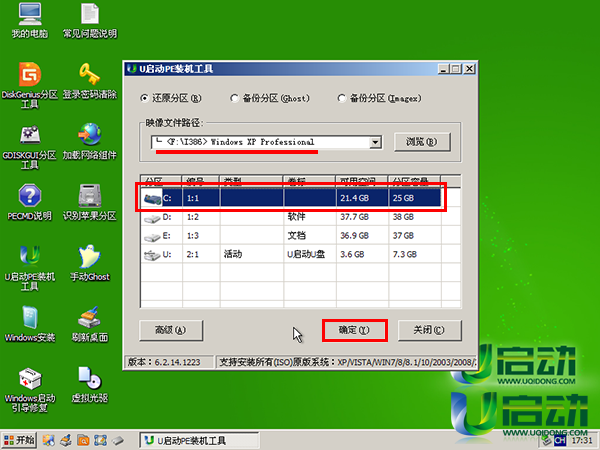Launch 识别苹果分区 icon
Viewport: 600px width, 450px height.
(x=90, y=202)
